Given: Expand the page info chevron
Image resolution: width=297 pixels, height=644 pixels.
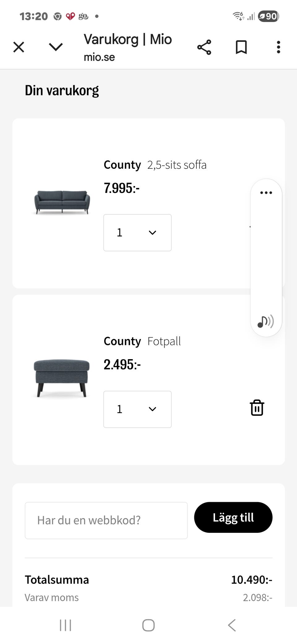Looking at the screenshot, I should [56, 47].
